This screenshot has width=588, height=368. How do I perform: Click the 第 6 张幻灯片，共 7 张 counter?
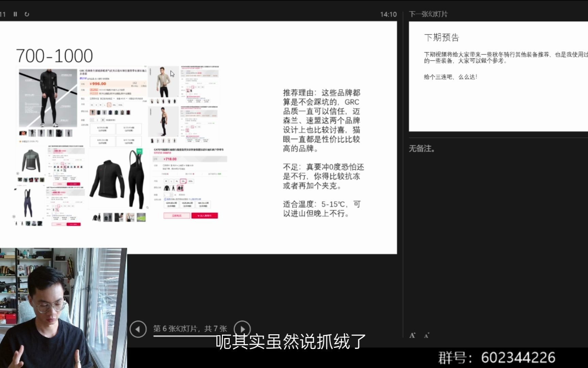click(x=190, y=328)
